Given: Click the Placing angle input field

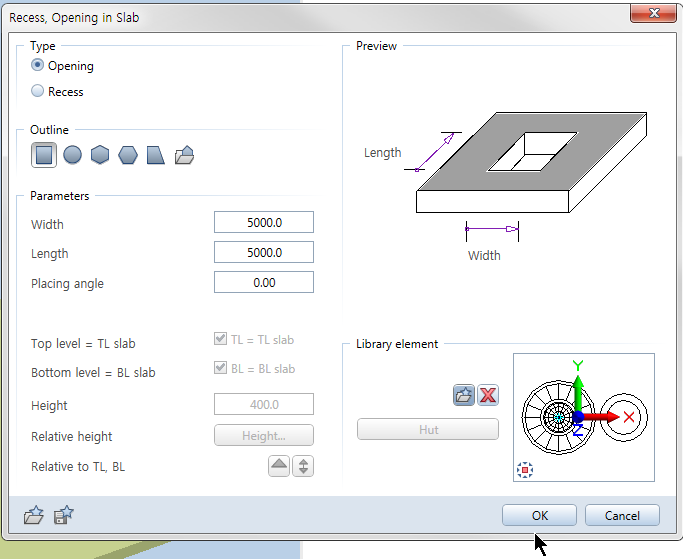Looking at the screenshot, I should pyautogui.click(x=264, y=283).
